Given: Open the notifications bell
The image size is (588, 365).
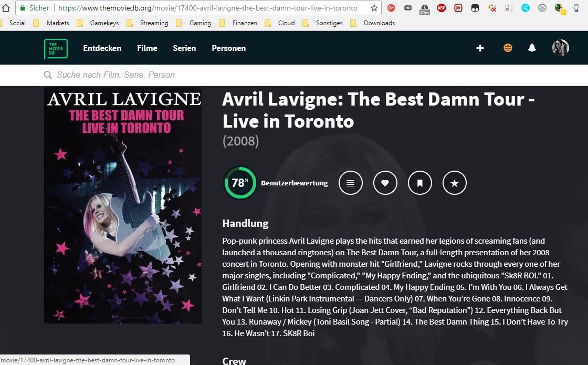Looking at the screenshot, I should pos(532,48).
